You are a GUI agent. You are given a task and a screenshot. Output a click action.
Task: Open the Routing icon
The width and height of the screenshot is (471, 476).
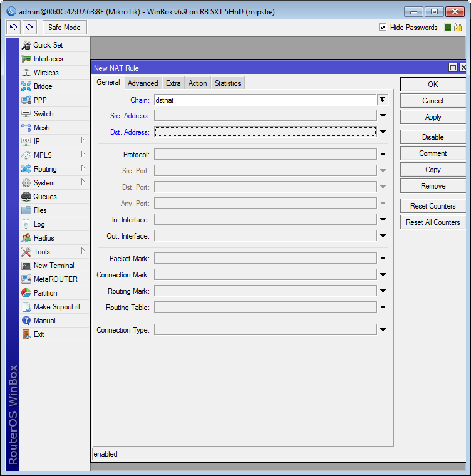coord(26,168)
